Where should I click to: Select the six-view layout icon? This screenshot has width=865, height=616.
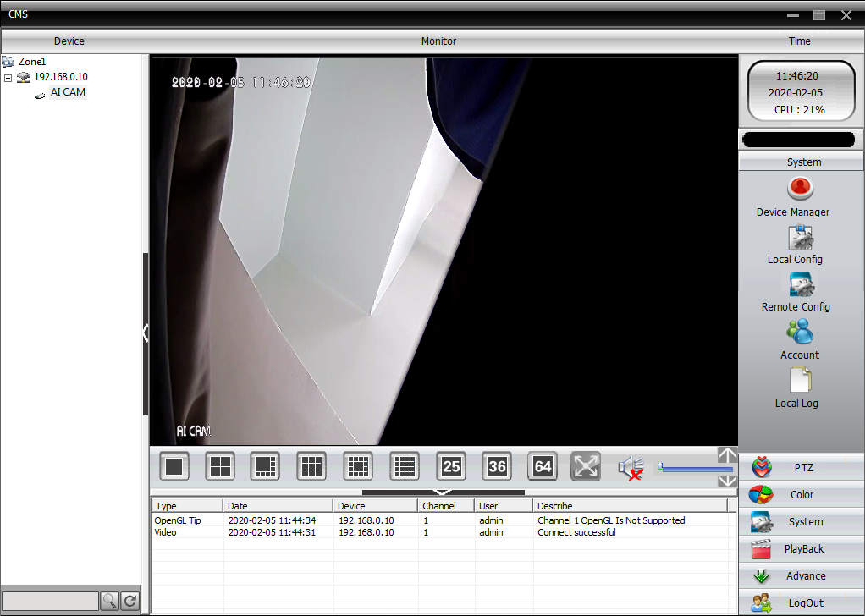coord(266,466)
